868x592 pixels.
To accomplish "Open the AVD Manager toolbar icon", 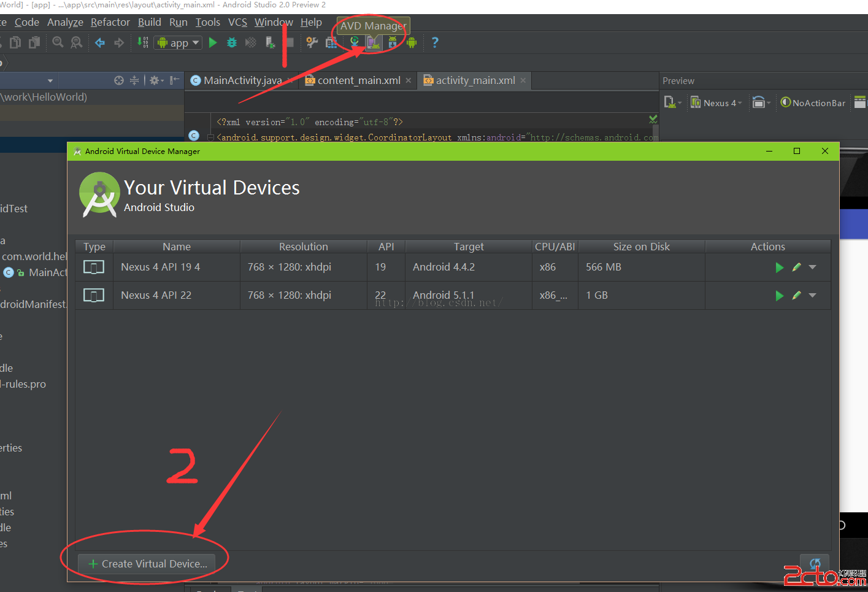I will 373,42.
